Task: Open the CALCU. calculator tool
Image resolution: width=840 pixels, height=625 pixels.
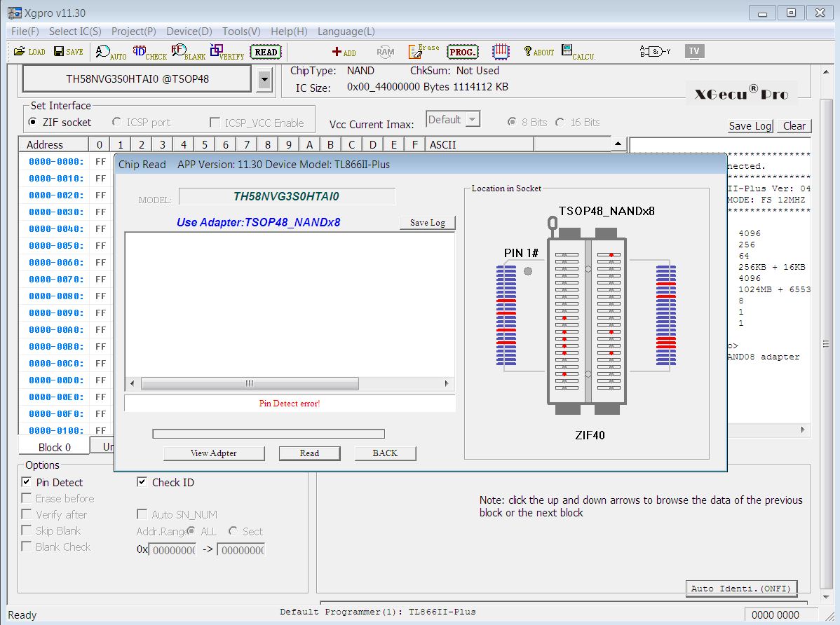Action: click(x=578, y=52)
